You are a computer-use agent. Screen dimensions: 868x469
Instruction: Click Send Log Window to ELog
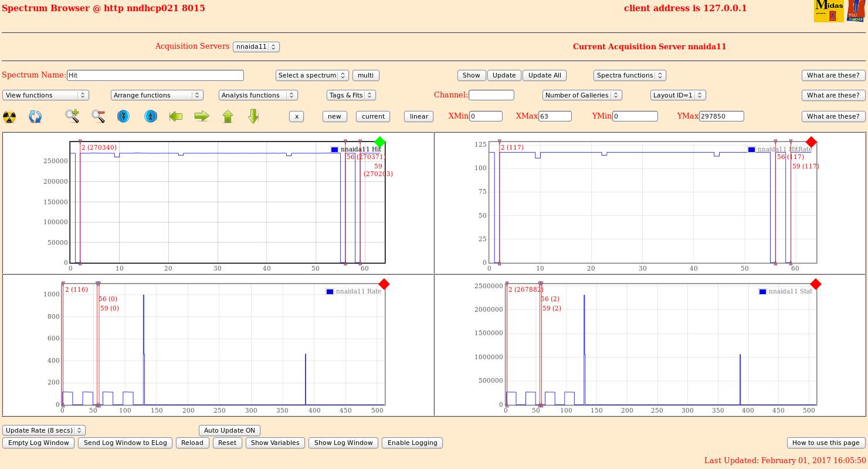click(126, 443)
